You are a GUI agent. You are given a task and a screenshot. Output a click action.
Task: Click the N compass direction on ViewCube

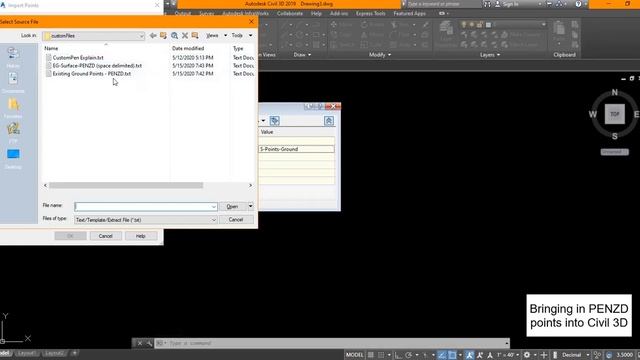click(615, 93)
